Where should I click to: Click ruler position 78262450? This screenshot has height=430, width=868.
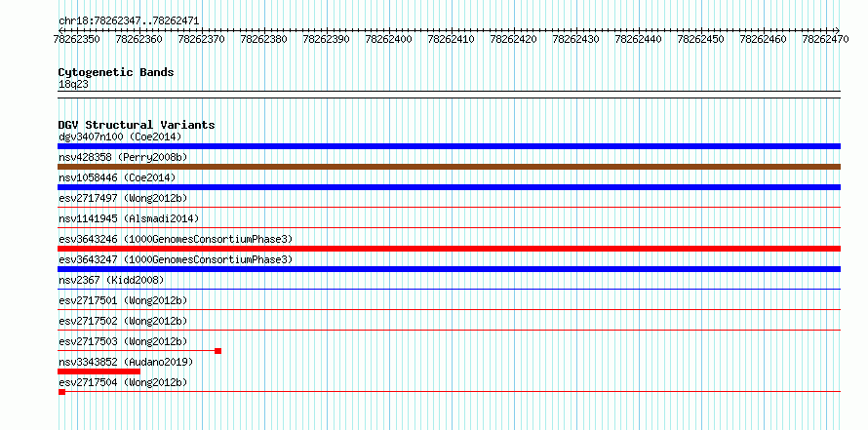click(701, 39)
